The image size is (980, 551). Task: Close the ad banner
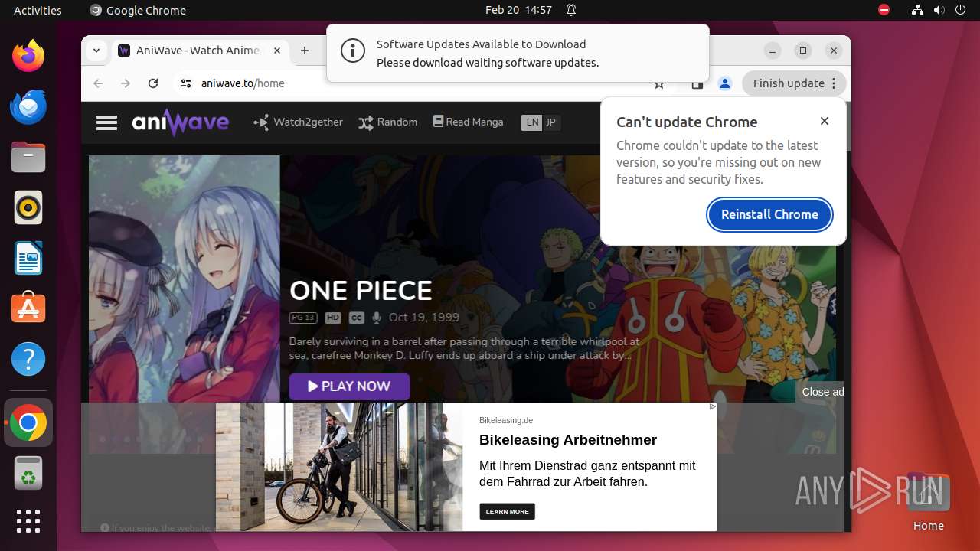822,392
